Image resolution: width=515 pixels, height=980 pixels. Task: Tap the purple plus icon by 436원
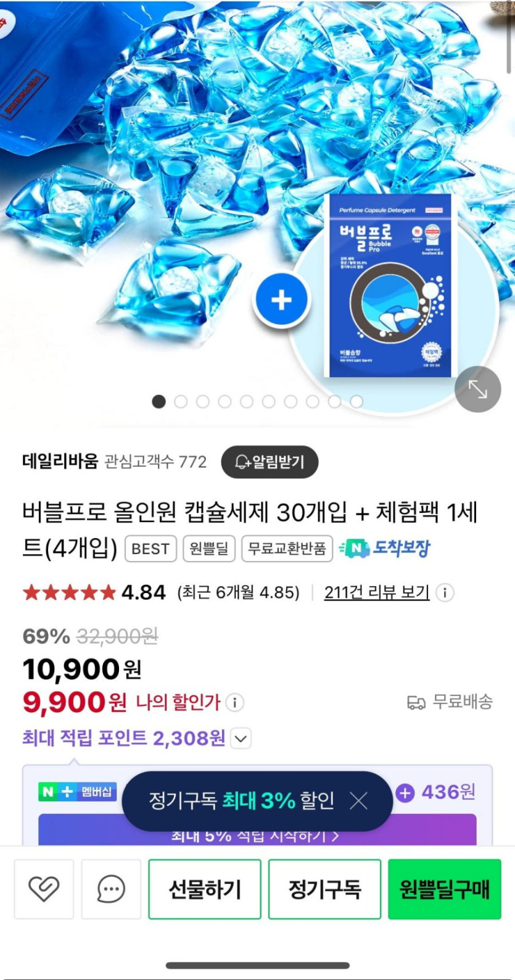click(x=405, y=792)
